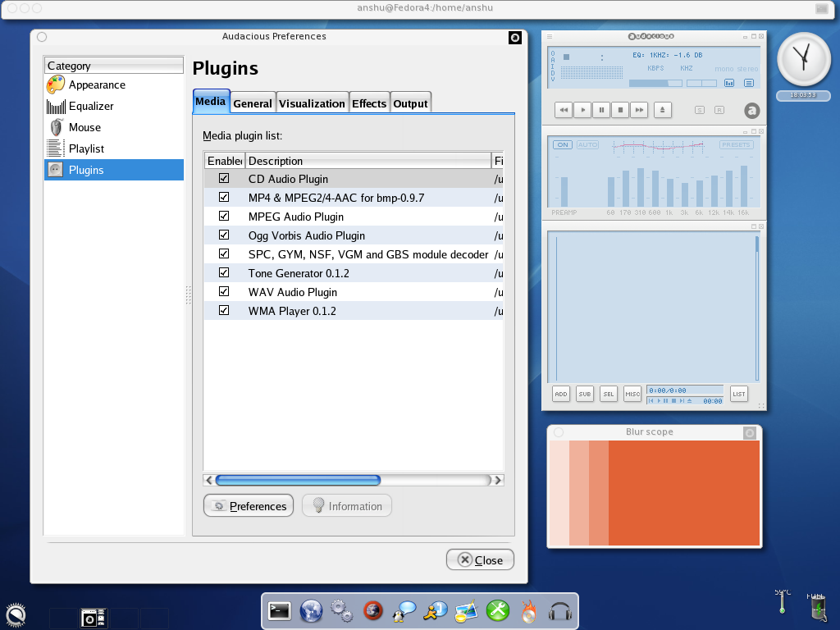Image resolution: width=840 pixels, height=630 pixels.
Task: Open the image editor paintbrush icon in dock
Action: 466,611
